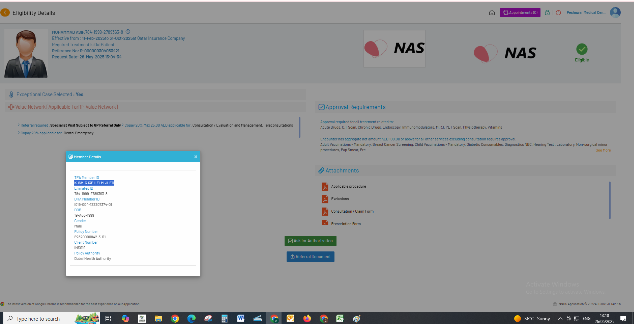The height and width of the screenshot is (324, 644).
Task: Open the Home icon in the header
Action: (492, 12)
